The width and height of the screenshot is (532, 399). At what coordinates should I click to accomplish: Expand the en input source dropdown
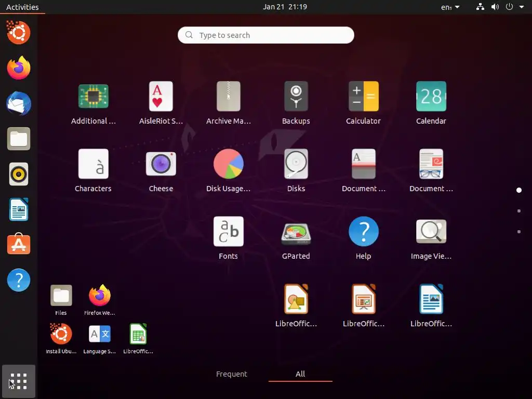pyautogui.click(x=450, y=7)
